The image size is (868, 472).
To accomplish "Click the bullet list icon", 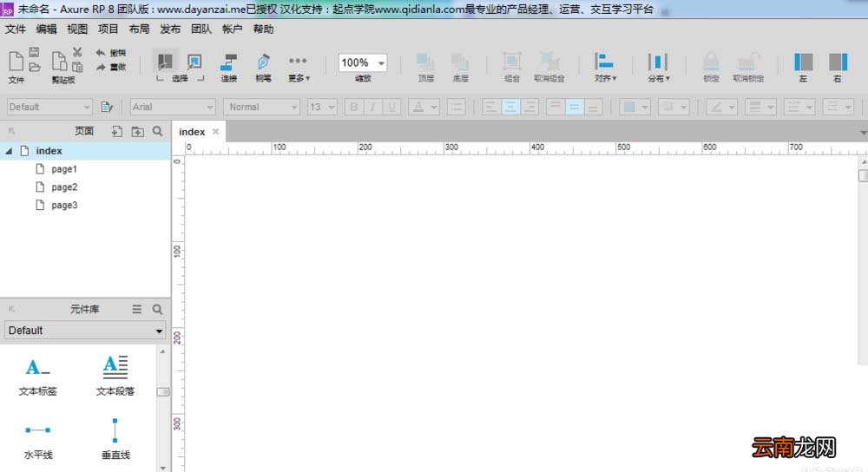I will tap(457, 107).
